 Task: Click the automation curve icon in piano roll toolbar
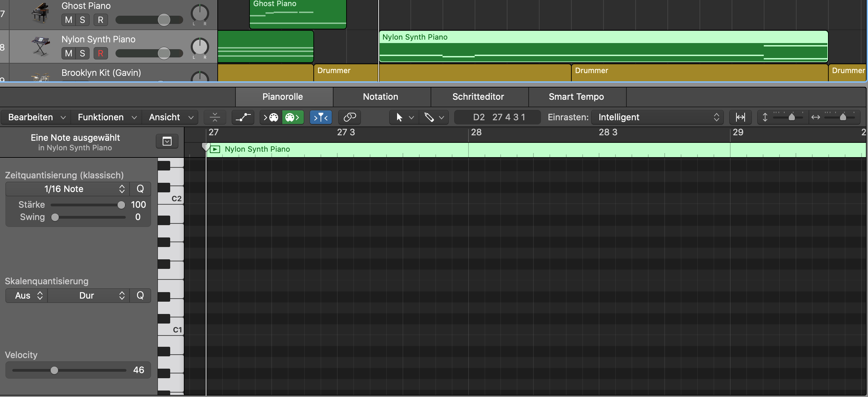coord(243,117)
